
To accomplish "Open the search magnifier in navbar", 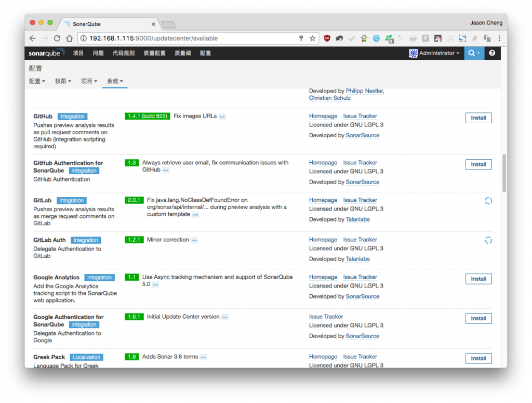I will click(474, 53).
